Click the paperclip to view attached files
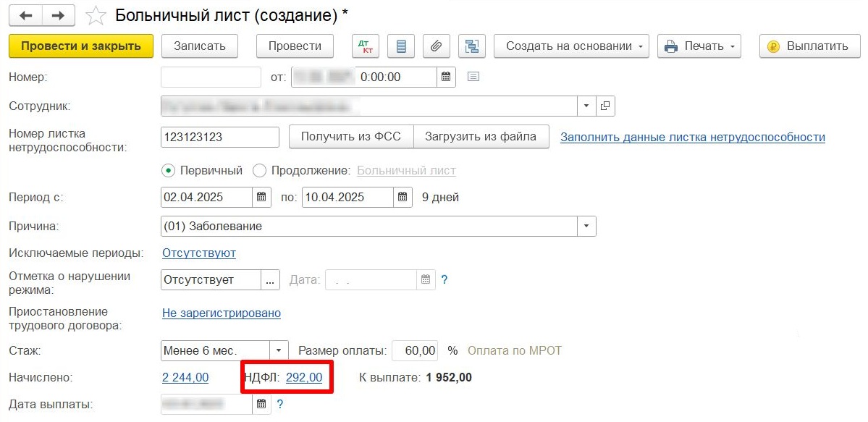 [x=436, y=46]
